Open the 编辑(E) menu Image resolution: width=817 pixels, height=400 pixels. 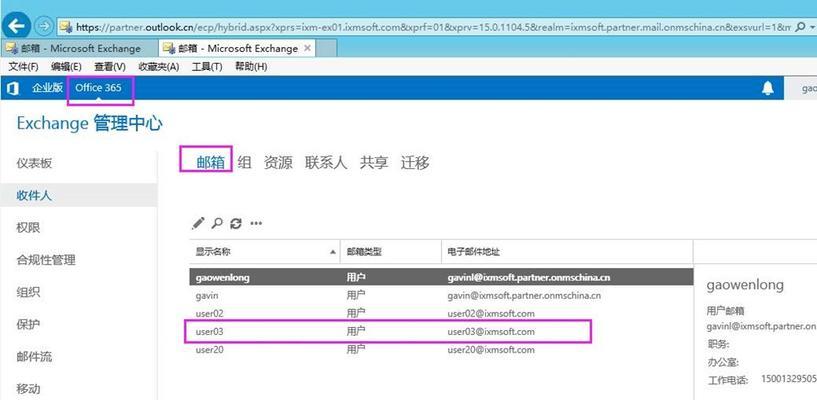coord(66,67)
